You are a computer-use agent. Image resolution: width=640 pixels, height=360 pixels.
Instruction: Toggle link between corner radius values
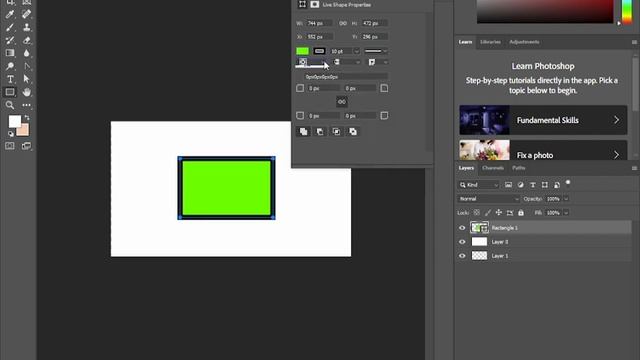pos(342,102)
